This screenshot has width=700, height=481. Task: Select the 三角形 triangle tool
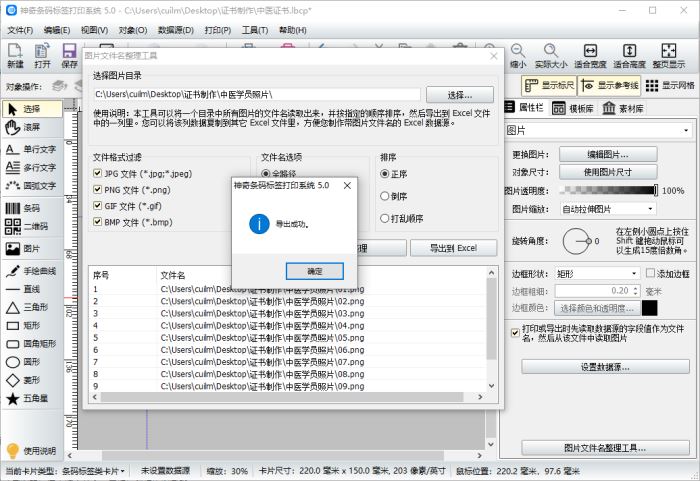[32, 307]
